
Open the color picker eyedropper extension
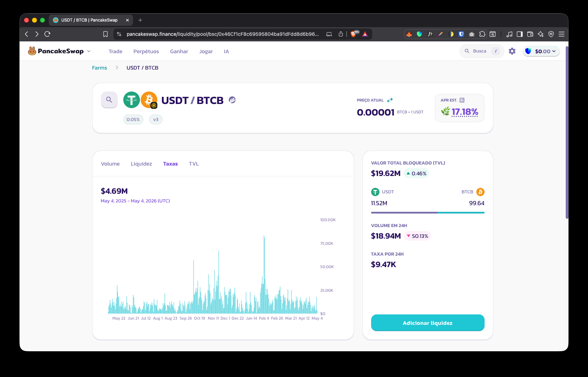pyautogui.click(x=440, y=34)
